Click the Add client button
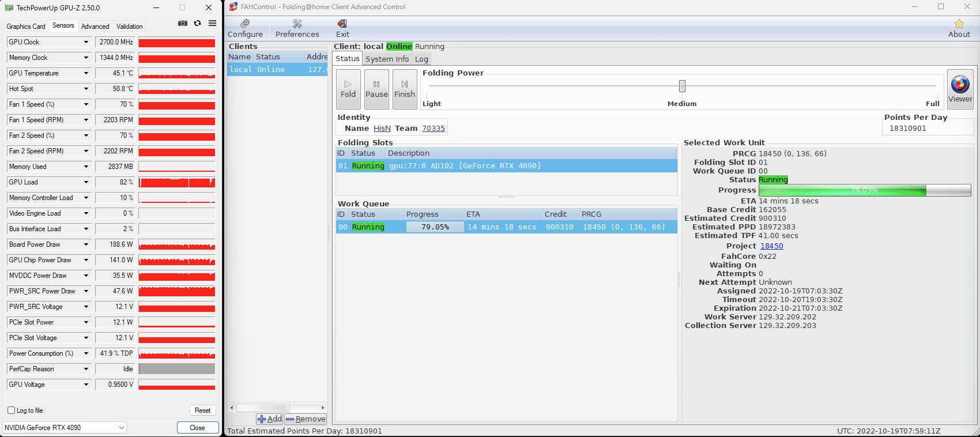Viewport: 980px width, 437px height. point(269,419)
